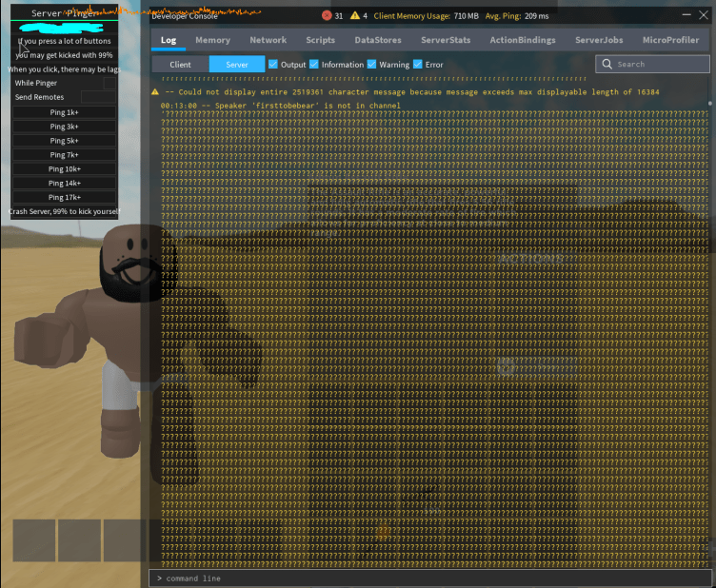Focus the console Search field
Viewport: 716px width, 588px height.
pyautogui.click(x=652, y=64)
